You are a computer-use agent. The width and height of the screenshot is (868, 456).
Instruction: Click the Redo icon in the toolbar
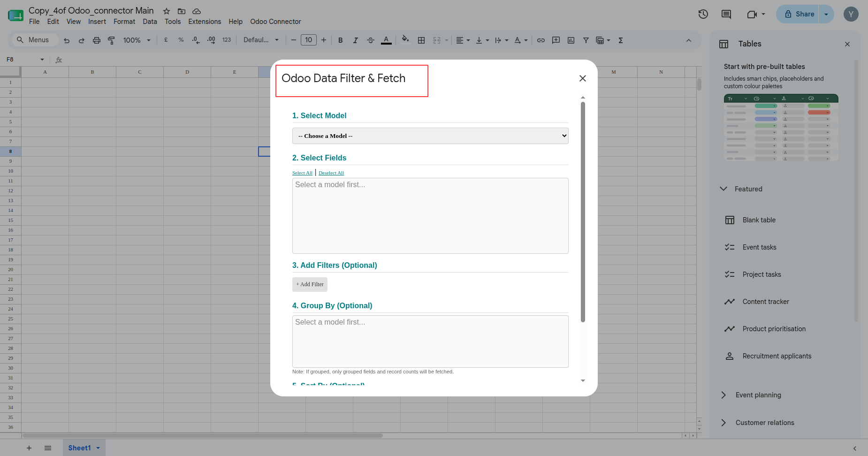click(82, 40)
